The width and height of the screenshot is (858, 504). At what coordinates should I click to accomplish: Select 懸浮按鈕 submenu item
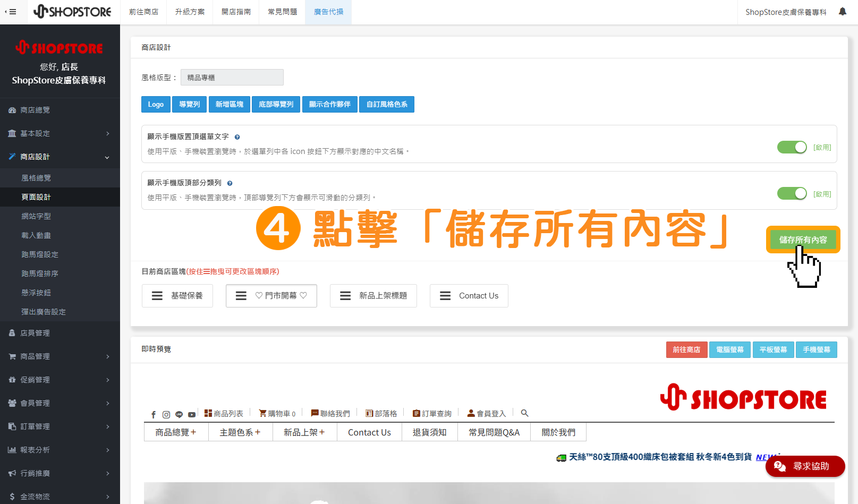pyautogui.click(x=60, y=293)
